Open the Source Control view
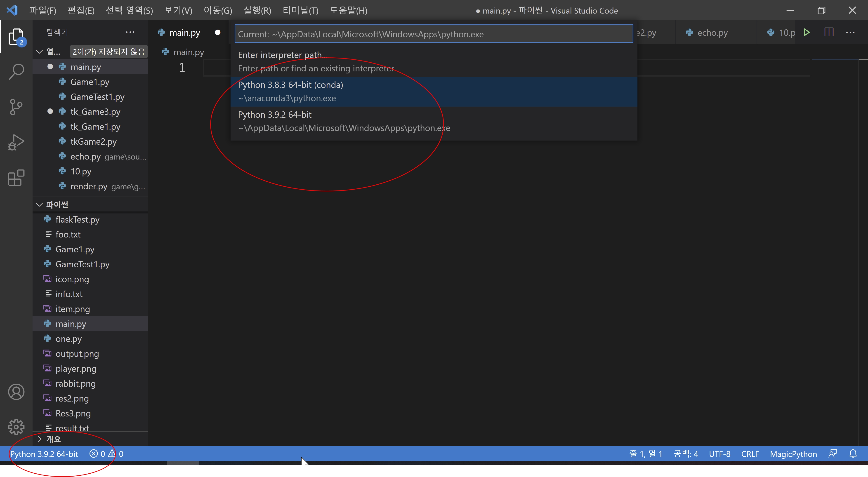The image size is (868, 477). (x=16, y=107)
